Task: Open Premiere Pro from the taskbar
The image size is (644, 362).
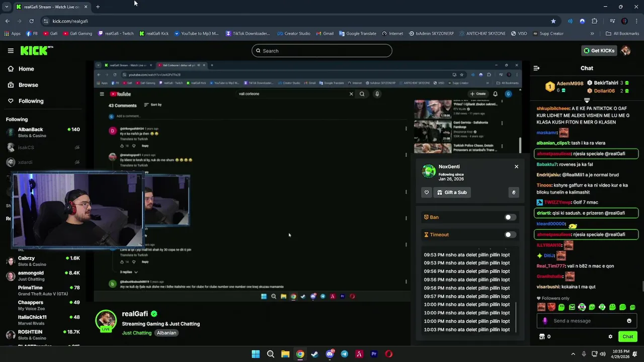Action: click(374, 354)
